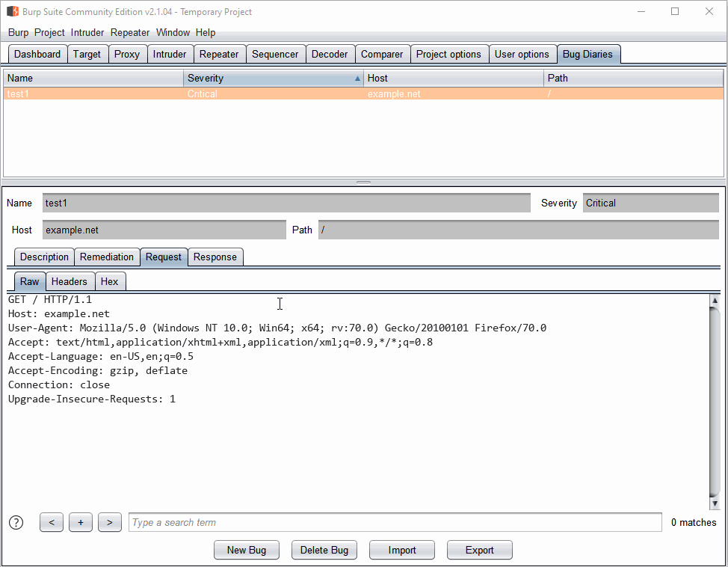728x567 pixels.
Task: Click the Burp Suite logo icon
Action: [x=13, y=11]
